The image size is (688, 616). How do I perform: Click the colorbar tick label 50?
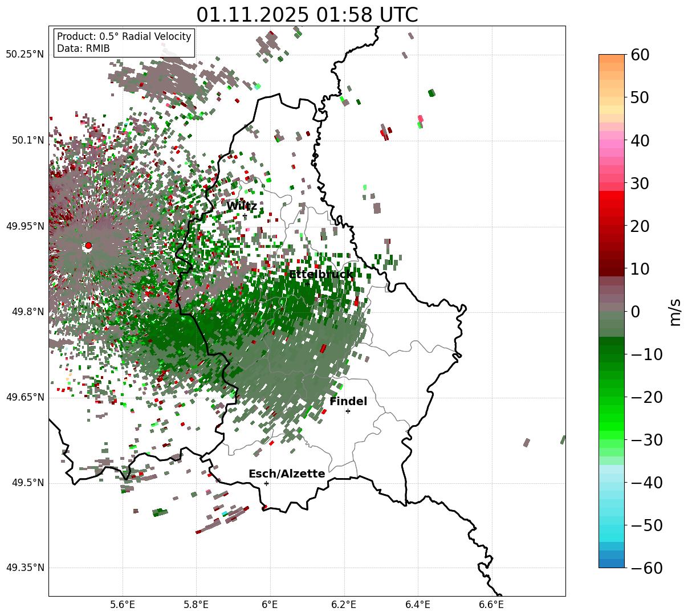(640, 97)
